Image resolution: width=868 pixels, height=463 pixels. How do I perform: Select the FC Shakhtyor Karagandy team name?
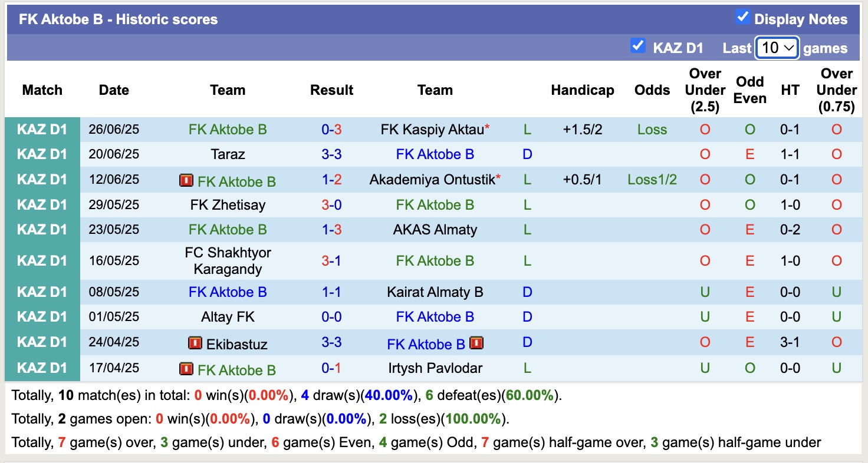click(x=228, y=260)
